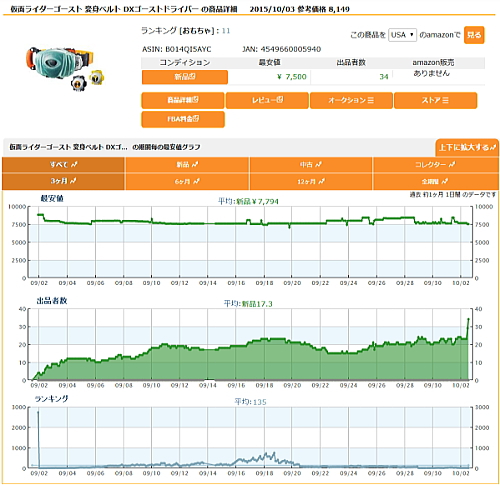Click the graph icon on 新品 tab
The width and height of the screenshot is (500, 485).
pyautogui.click(x=195, y=165)
